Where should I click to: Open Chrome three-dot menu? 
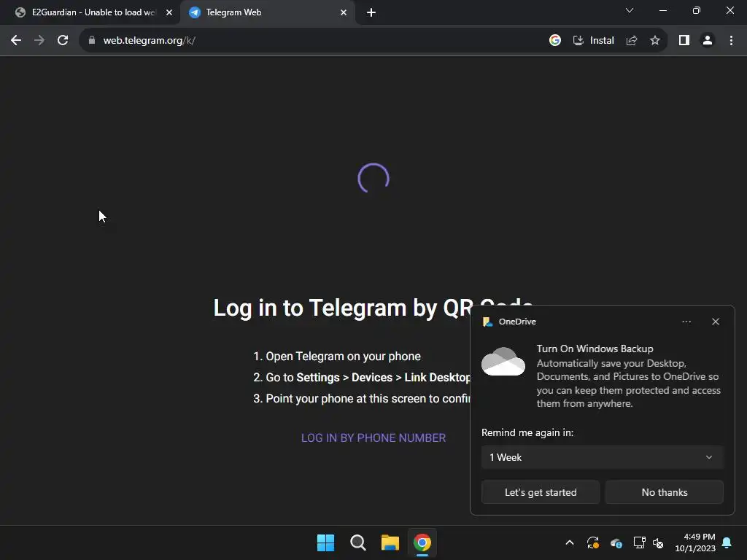(731, 41)
